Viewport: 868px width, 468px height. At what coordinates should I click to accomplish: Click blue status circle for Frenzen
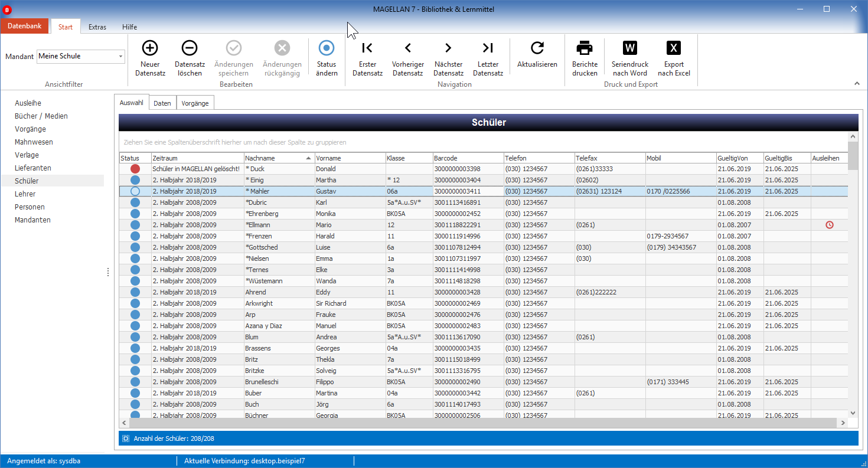(x=135, y=236)
